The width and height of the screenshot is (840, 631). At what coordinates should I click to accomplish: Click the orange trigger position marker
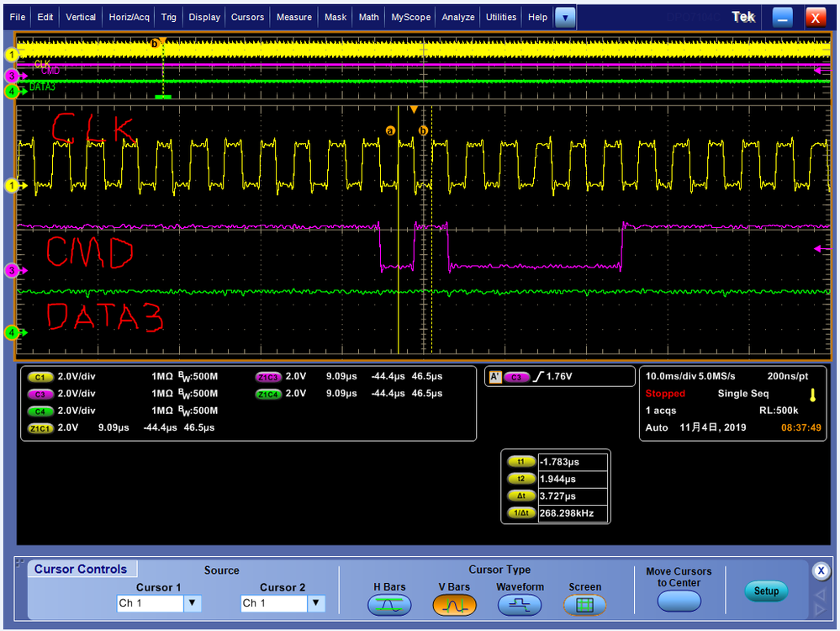tap(413, 110)
